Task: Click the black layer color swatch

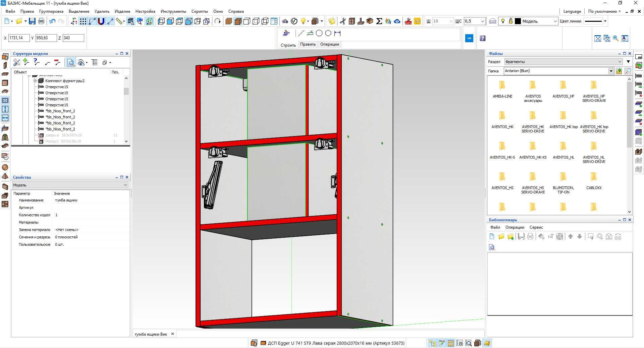Action: 518,21
